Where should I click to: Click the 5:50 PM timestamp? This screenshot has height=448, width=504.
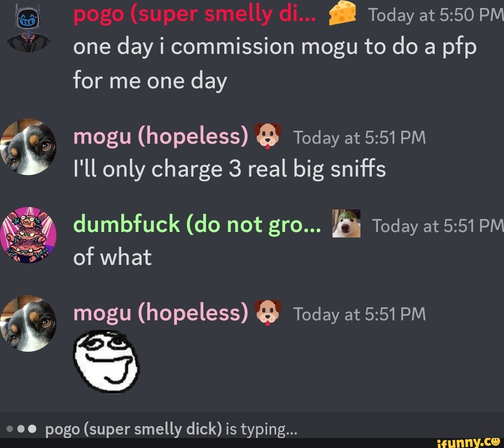pyautogui.click(x=436, y=15)
